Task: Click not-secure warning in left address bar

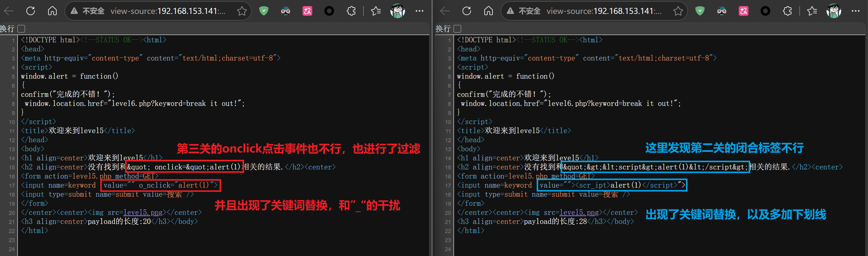Action: 88,11
